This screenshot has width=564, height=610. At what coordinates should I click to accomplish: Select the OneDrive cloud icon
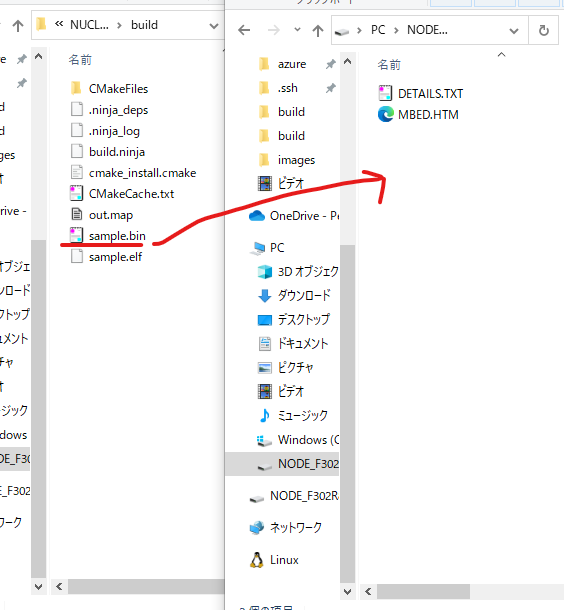click(x=257, y=216)
